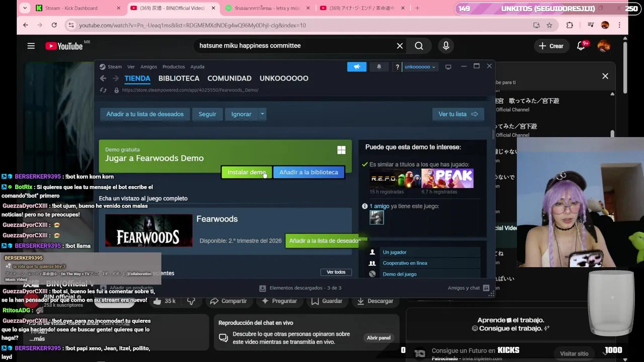644x362 pixels.
Task: Click Añadir a la biblioteca button
Action: (x=309, y=172)
